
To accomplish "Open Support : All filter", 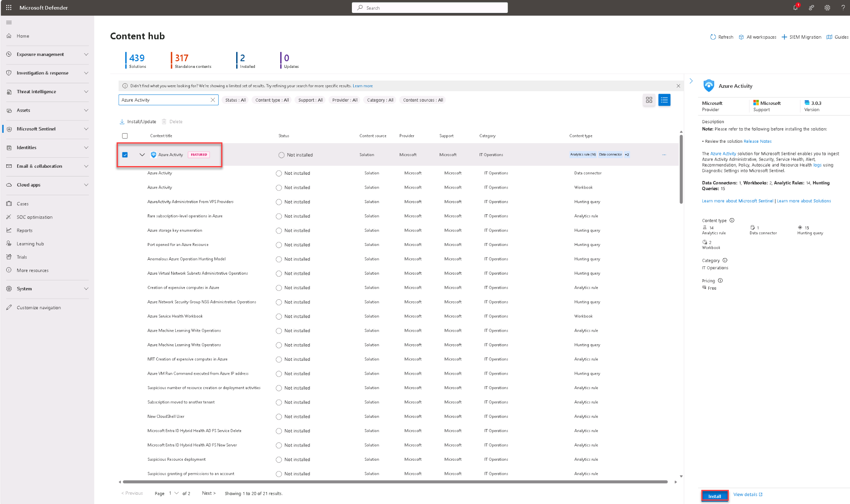I will [x=310, y=100].
